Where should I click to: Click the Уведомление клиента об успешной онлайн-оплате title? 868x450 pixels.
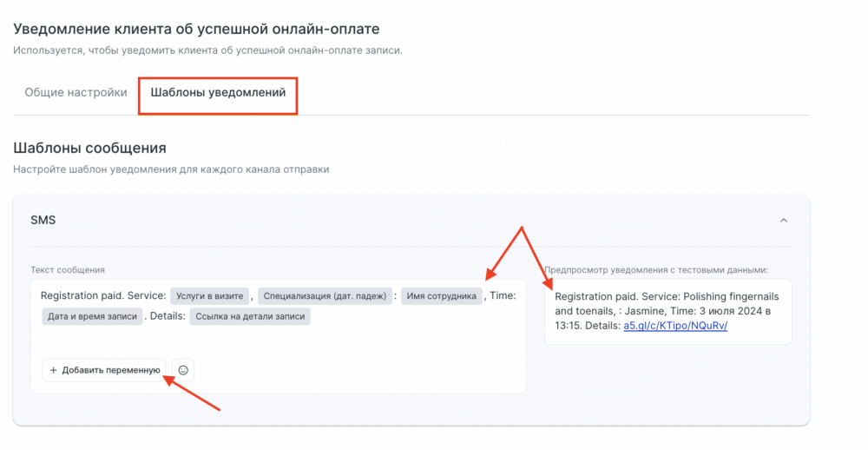196,29
